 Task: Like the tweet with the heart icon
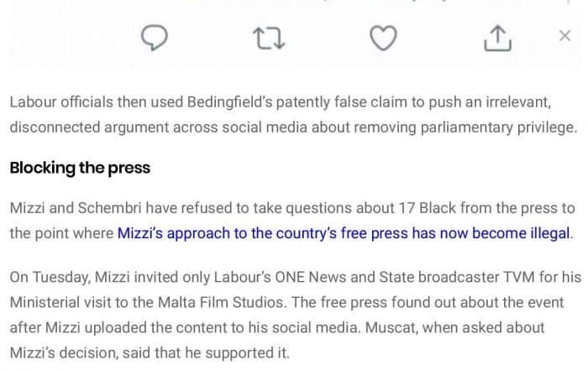click(383, 38)
